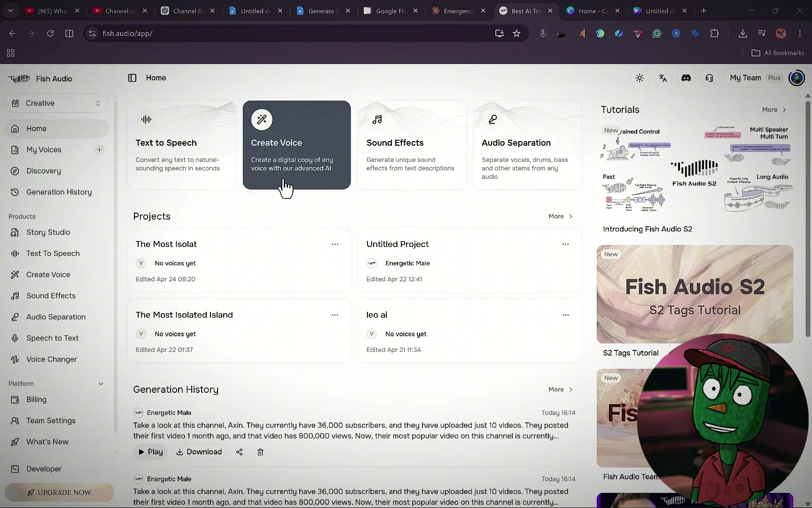This screenshot has height=508, width=812.
Task: Open the browser extensions puzzle icon
Action: 714,33
